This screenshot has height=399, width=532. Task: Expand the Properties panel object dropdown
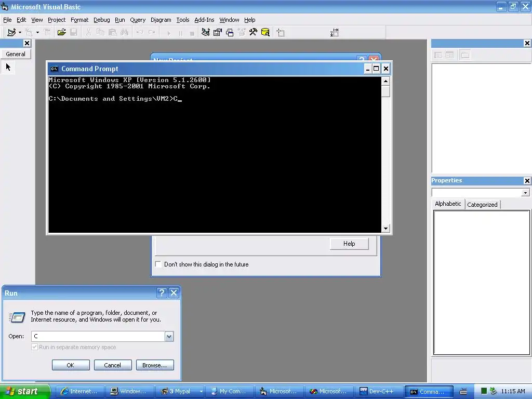pos(525,193)
